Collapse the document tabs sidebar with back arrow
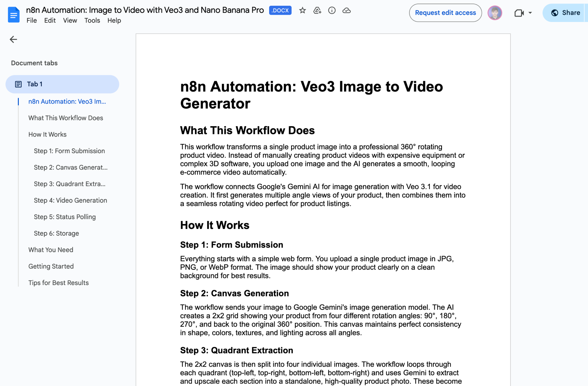This screenshot has height=386, width=588. tap(13, 39)
